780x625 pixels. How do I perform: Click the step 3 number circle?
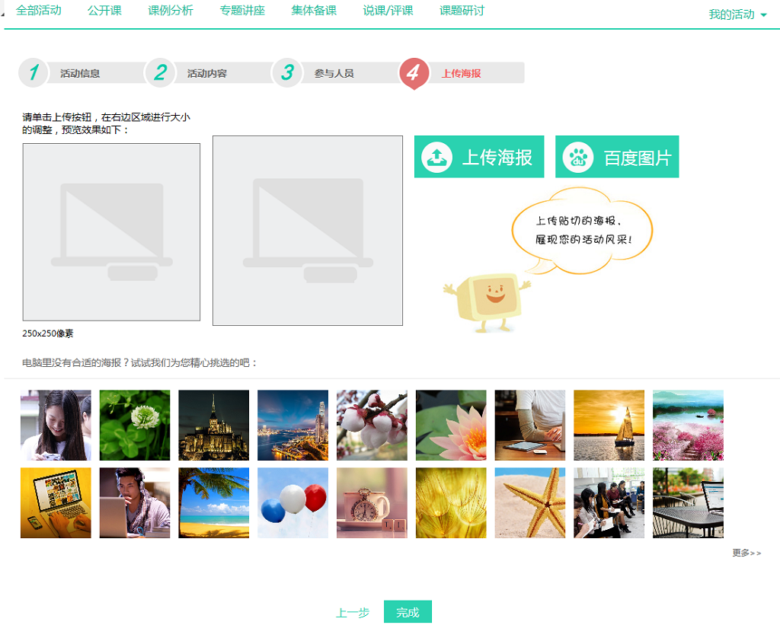coord(287,73)
